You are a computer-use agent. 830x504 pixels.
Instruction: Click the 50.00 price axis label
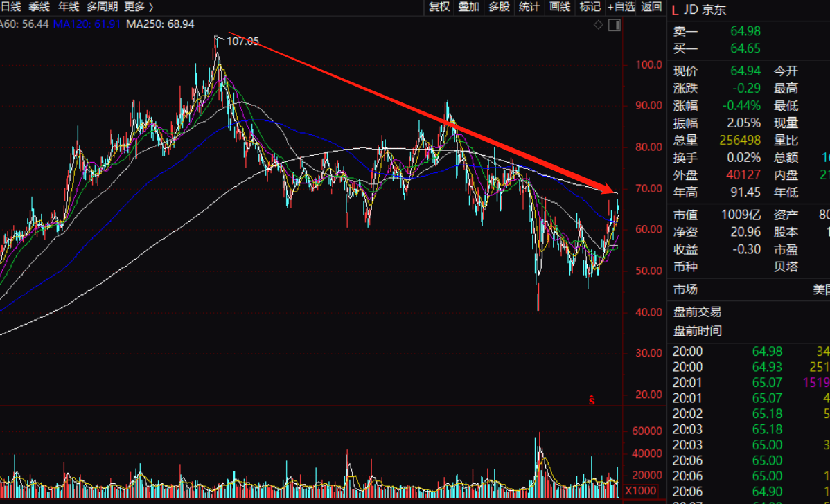pyautogui.click(x=649, y=271)
